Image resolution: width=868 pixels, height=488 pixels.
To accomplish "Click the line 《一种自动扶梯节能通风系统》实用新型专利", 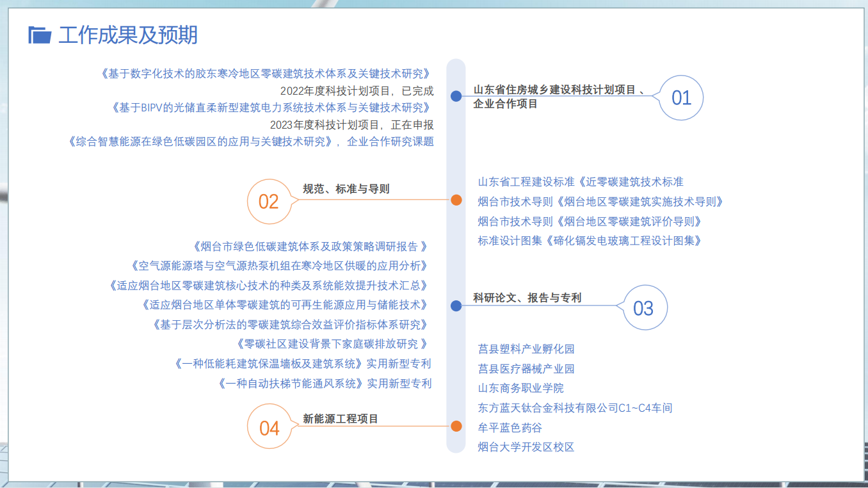I will (325, 384).
